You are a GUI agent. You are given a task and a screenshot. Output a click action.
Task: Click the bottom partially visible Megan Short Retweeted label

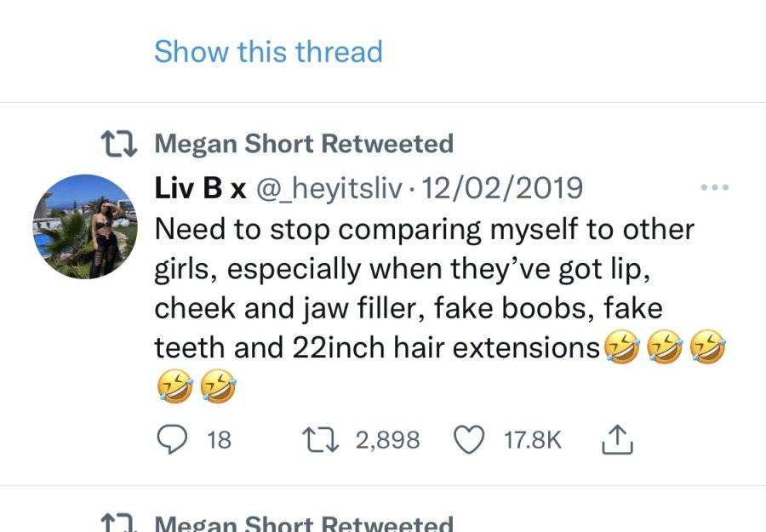pyautogui.click(x=304, y=523)
